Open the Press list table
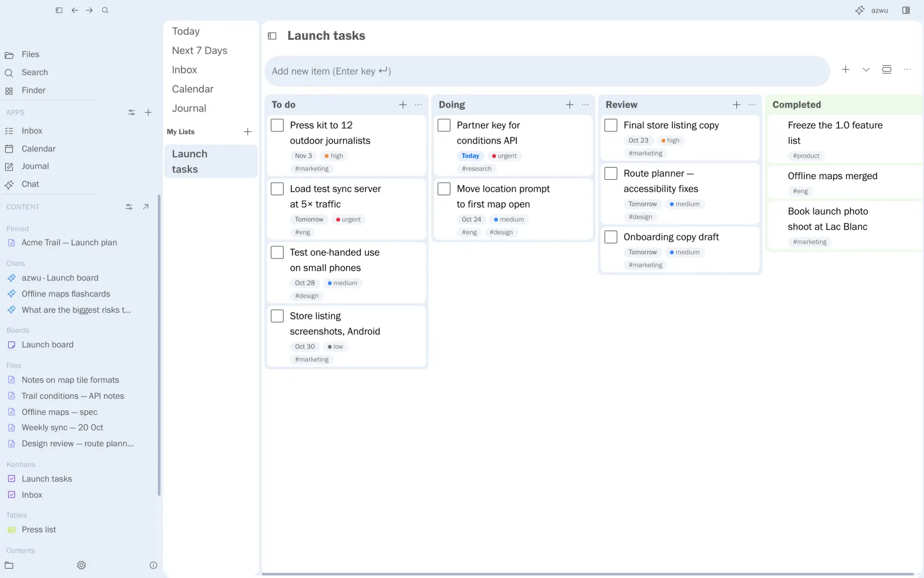 tap(39, 530)
